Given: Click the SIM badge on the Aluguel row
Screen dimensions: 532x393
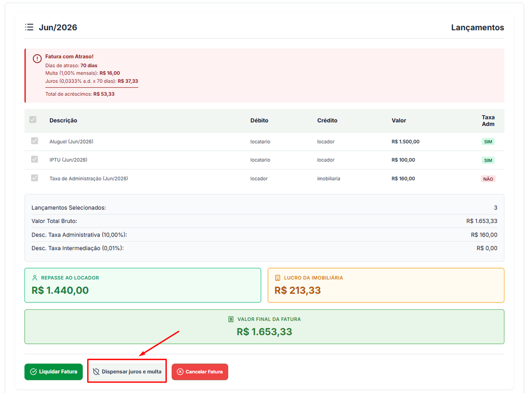Looking at the screenshot, I should click(488, 141).
